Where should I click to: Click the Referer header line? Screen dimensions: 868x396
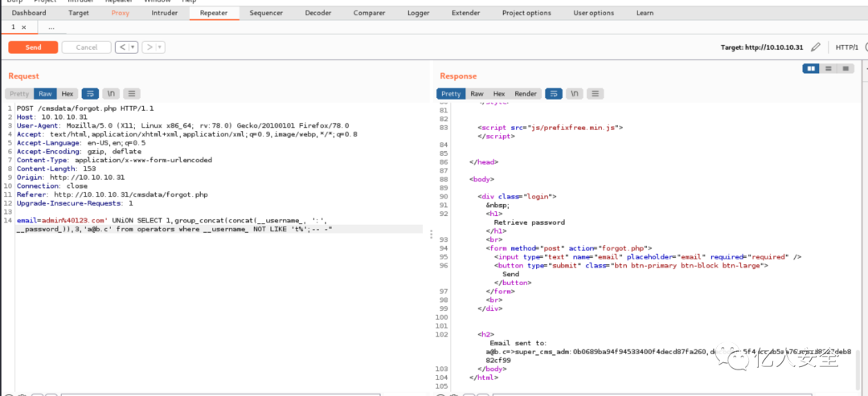click(x=113, y=194)
